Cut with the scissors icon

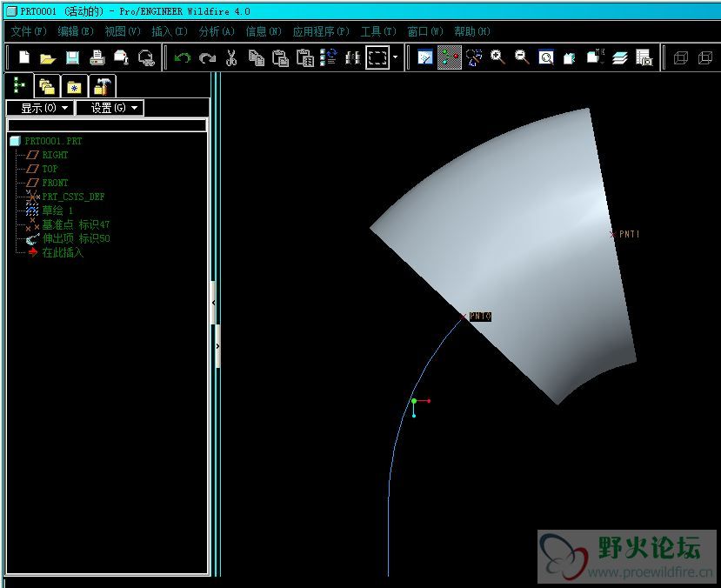(x=231, y=58)
